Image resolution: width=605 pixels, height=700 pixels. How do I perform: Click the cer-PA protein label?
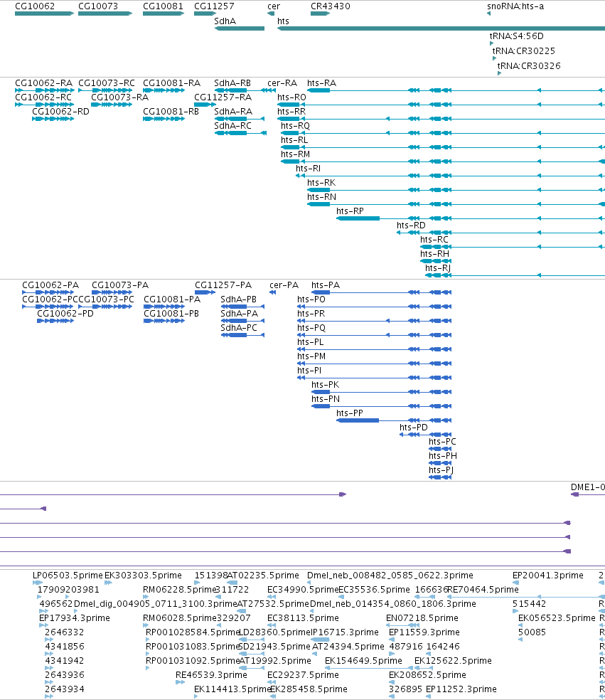284,285
